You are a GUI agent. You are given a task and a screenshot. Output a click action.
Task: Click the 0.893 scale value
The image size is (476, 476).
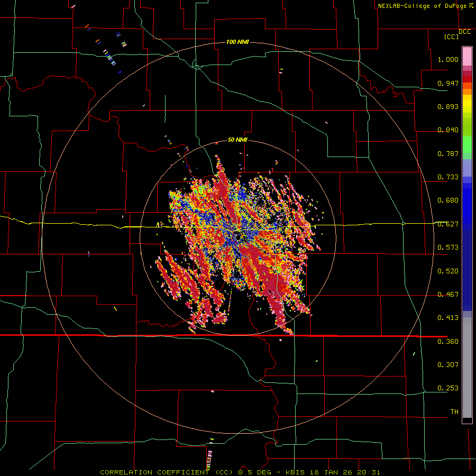coord(448,106)
